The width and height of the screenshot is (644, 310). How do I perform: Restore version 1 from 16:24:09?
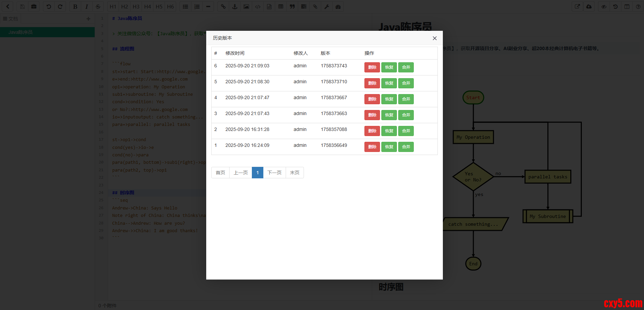[x=389, y=147]
